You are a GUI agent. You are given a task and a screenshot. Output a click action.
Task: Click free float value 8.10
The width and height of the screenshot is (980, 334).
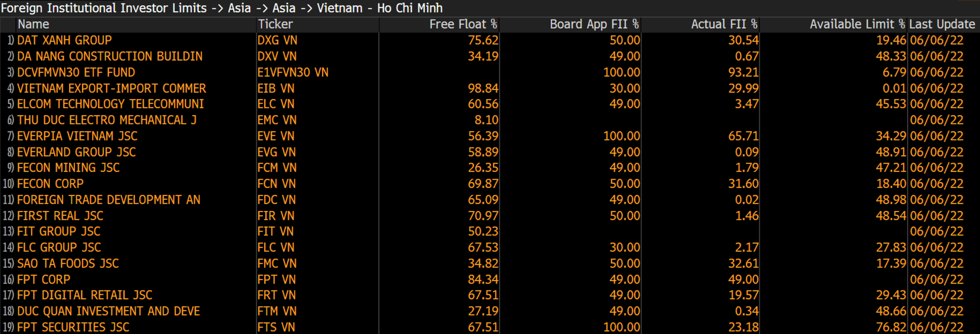tap(486, 120)
